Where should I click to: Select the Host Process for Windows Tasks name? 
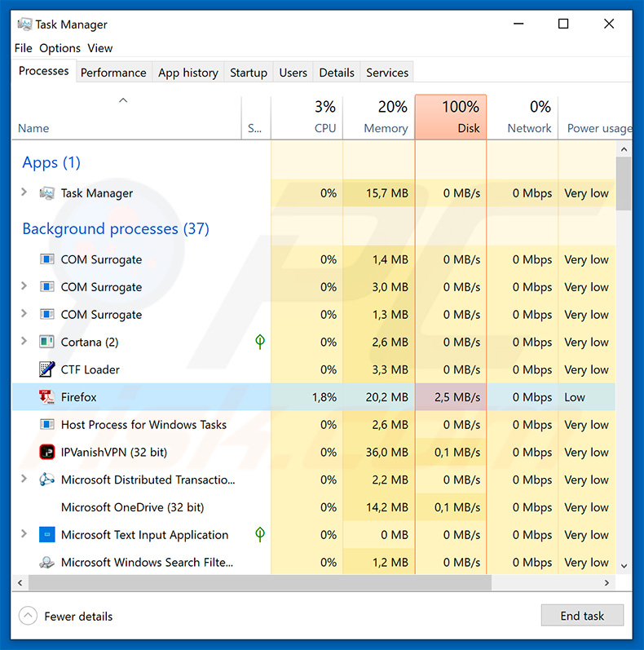point(143,424)
